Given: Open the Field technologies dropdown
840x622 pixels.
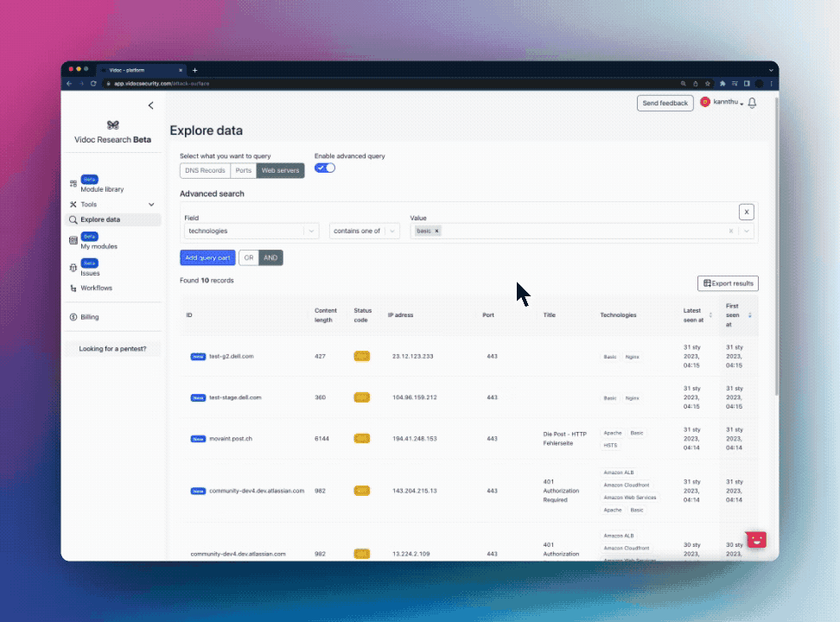Looking at the screenshot, I should pyautogui.click(x=251, y=231).
